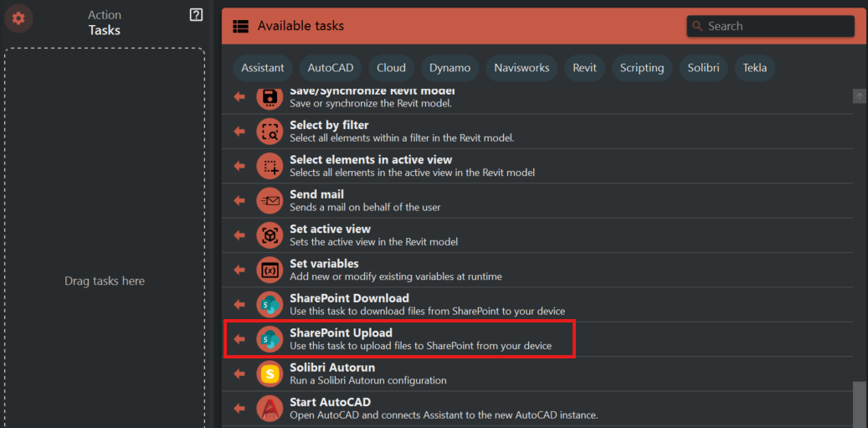
Task: Click 'Run a Solibri Autorun configuration' description
Action: (x=368, y=381)
